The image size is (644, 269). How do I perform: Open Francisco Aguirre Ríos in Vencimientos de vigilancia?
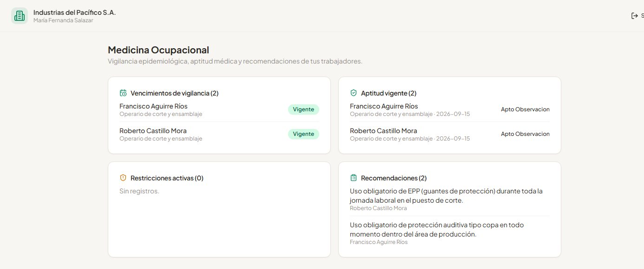tap(153, 106)
